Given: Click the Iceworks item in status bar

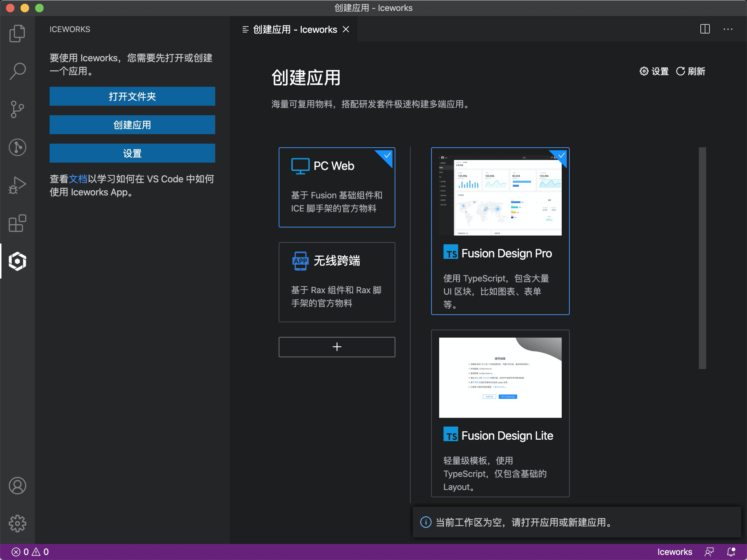Looking at the screenshot, I should point(674,552).
